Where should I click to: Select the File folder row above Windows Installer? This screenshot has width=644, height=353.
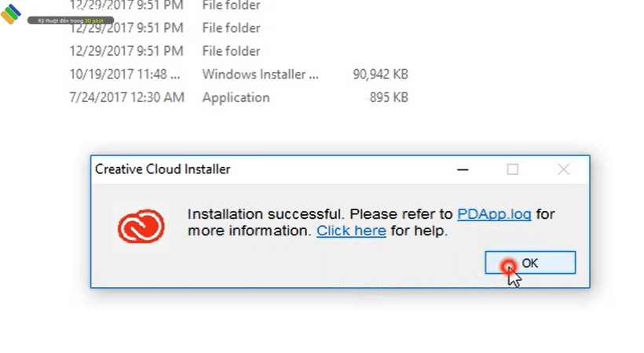click(x=231, y=52)
